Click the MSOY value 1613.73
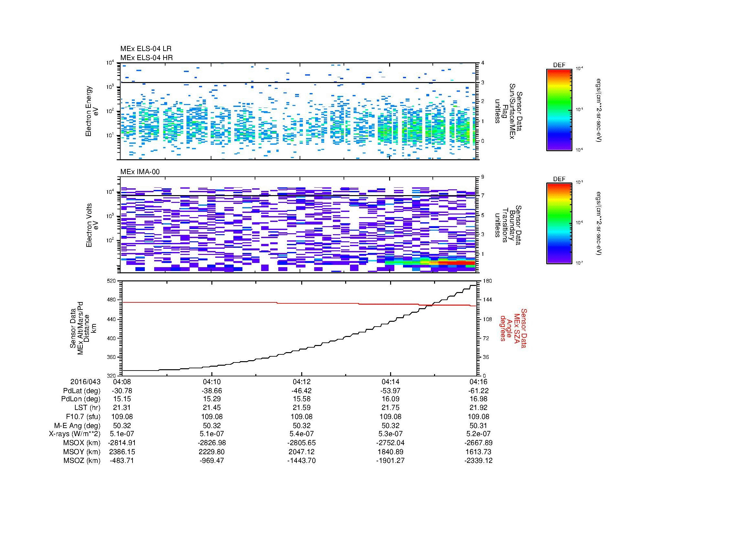Screen dimensions: 756x534 tap(478, 452)
